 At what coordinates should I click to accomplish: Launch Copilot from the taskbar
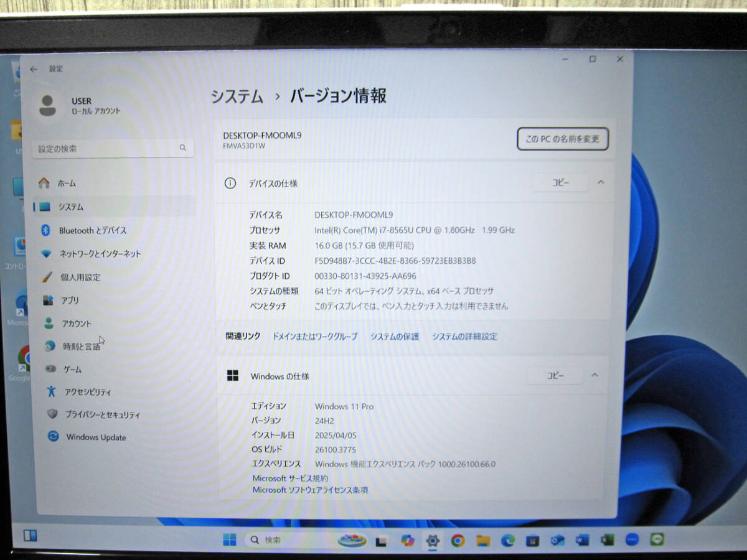[x=408, y=540]
